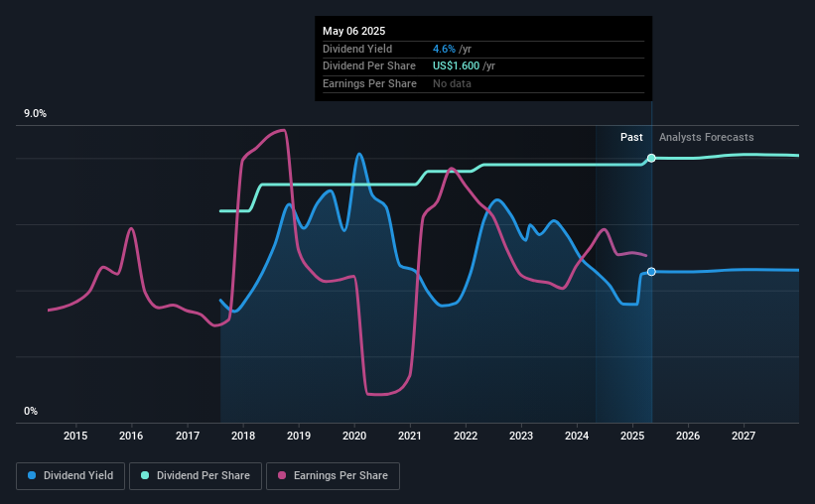This screenshot has height=504, width=815.
Task: Click the 2025 x-axis label
Action: 632,436
